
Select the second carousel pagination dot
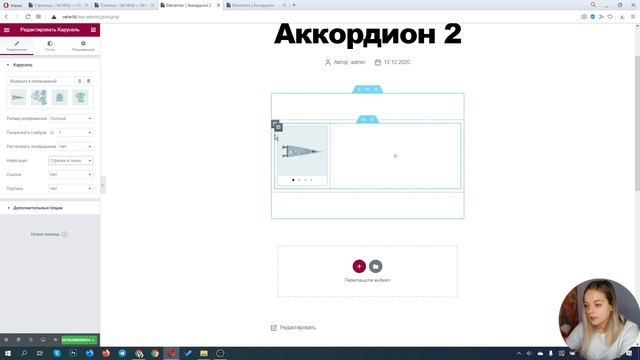299,180
